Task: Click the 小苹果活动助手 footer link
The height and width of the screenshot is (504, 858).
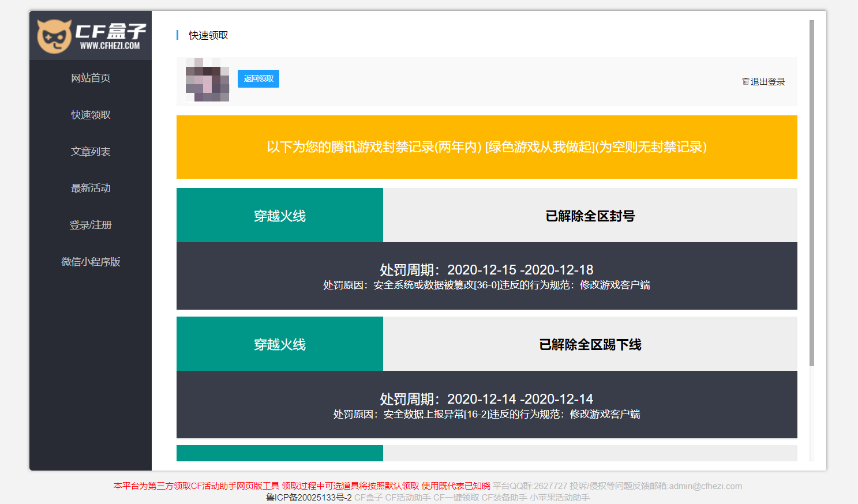Action: 560,497
